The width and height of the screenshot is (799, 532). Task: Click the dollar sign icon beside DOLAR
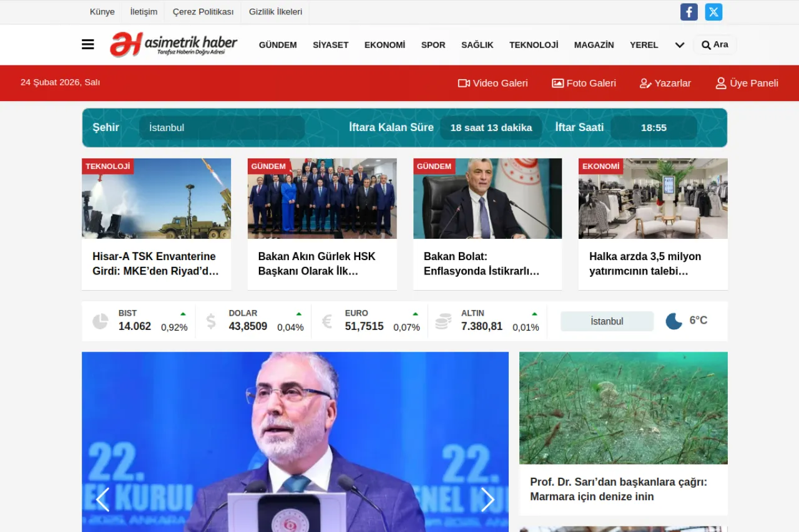click(210, 321)
